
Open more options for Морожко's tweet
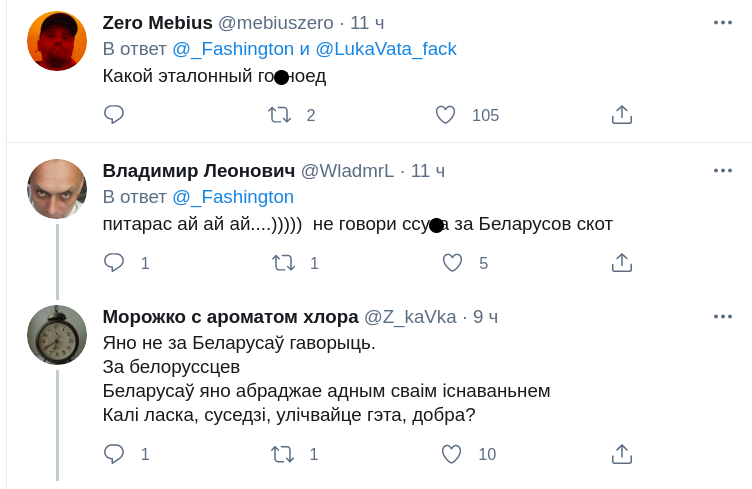[723, 316]
